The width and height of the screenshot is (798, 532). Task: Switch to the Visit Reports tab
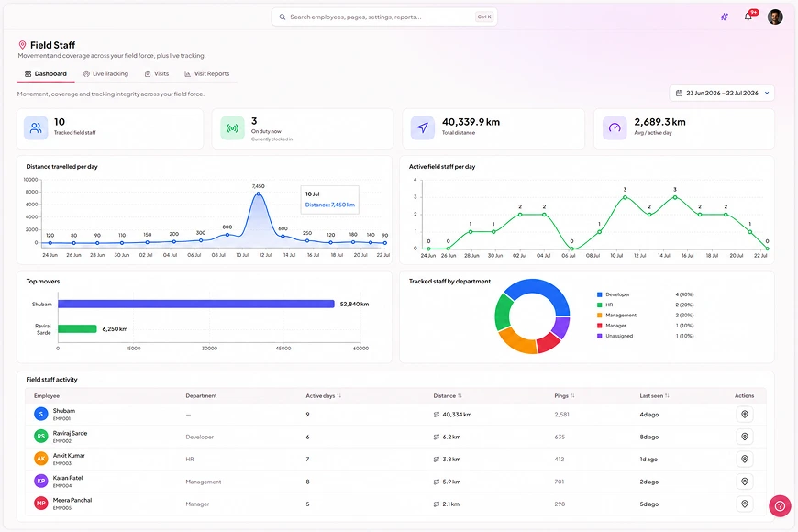coord(207,73)
